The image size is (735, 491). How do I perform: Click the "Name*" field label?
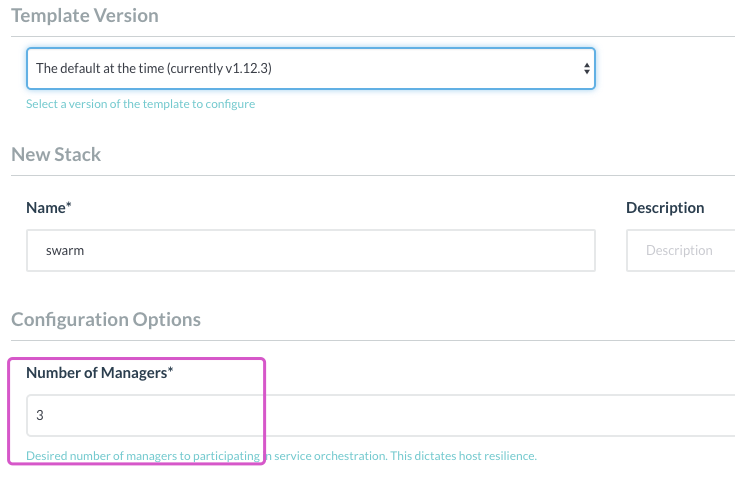pyautogui.click(x=48, y=208)
